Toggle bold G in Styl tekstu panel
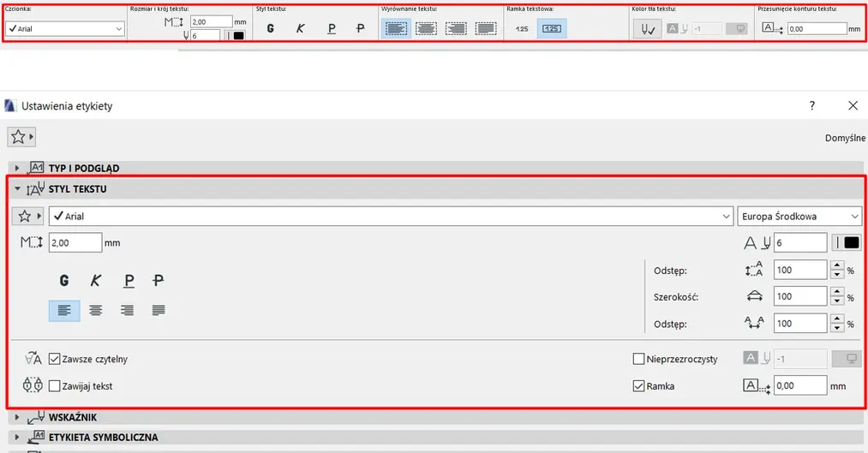Screen dimensions: 868x453 (64, 280)
